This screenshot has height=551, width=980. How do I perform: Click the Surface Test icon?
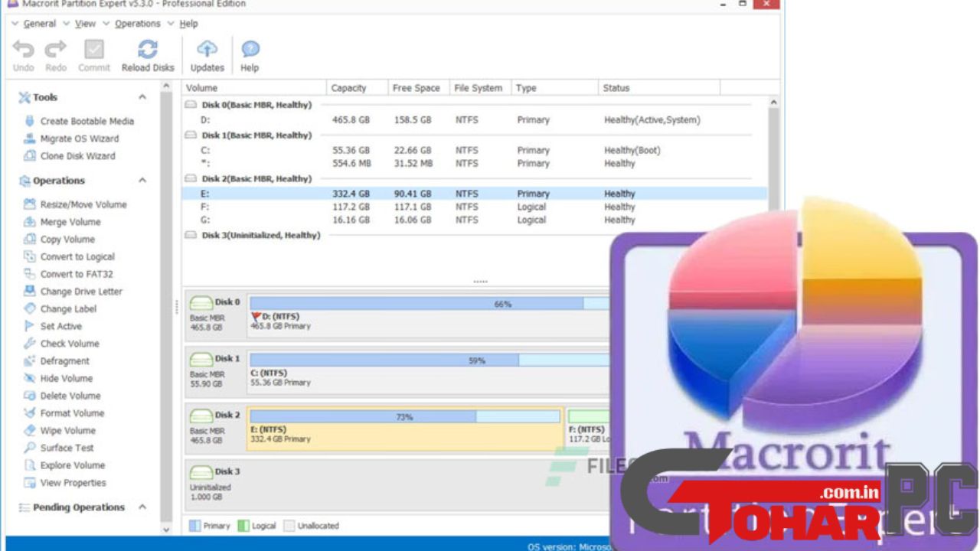click(x=30, y=448)
